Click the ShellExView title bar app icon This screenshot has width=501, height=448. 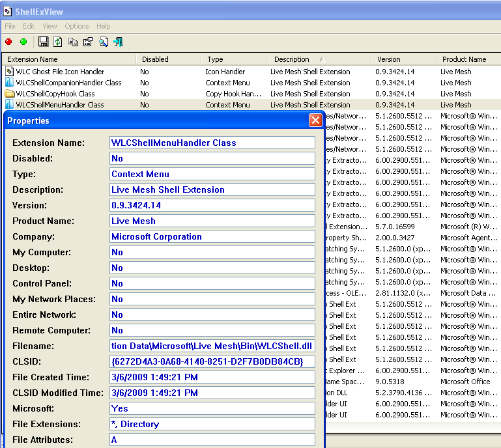point(8,12)
